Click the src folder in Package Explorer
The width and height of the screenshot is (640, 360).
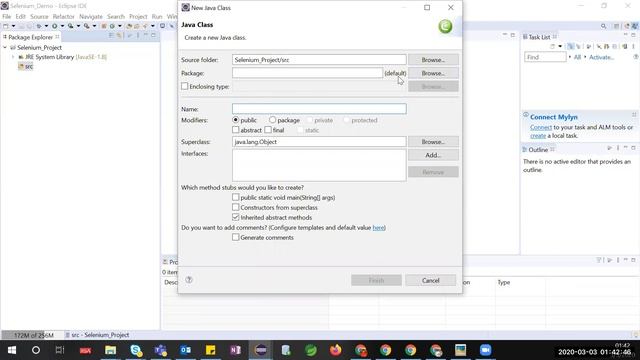[x=25, y=67]
